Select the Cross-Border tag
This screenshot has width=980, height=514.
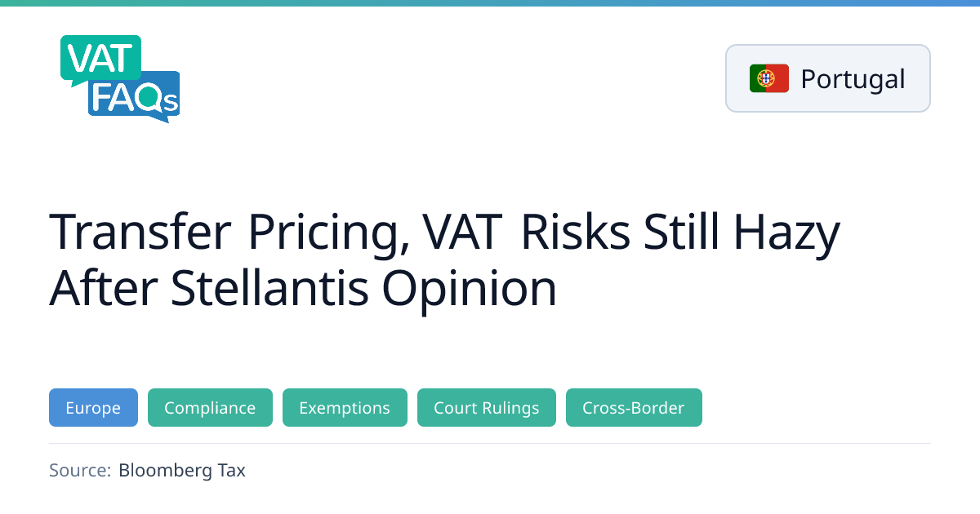click(x=633, y=408)
